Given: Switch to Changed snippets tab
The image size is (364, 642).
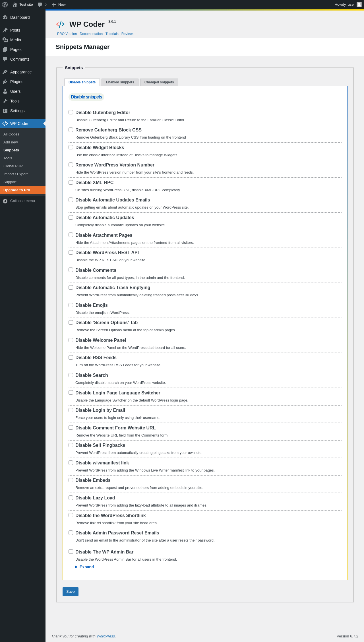Looking at the screenshot, I should coord(159,82).
